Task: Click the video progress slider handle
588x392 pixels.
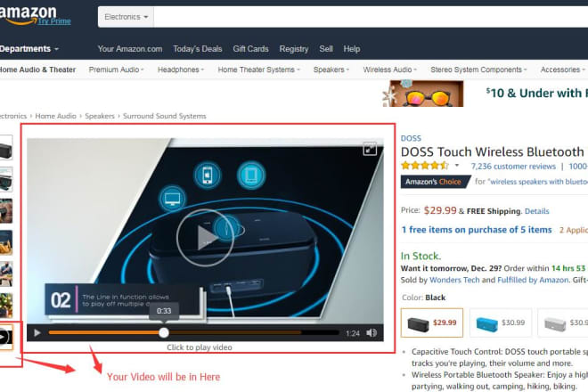Action: (164, 332)
